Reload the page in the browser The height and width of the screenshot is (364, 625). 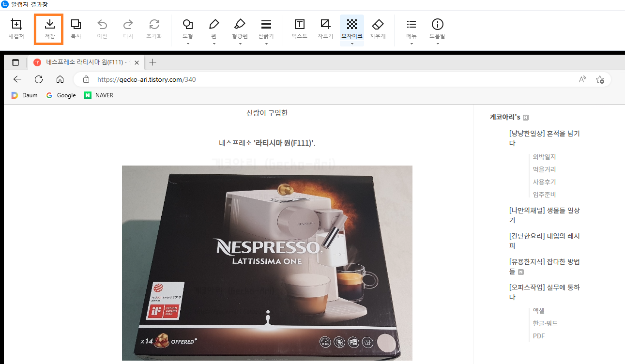[39, 79]
